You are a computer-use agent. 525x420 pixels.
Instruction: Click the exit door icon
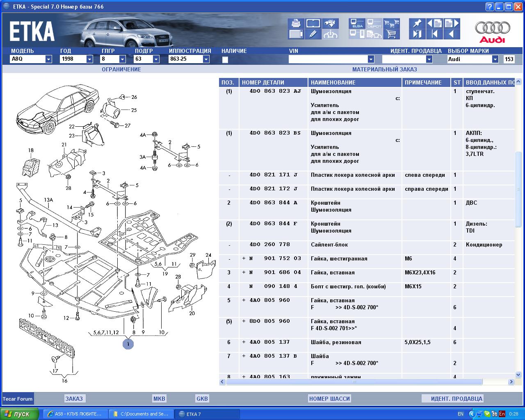point(417,34)
